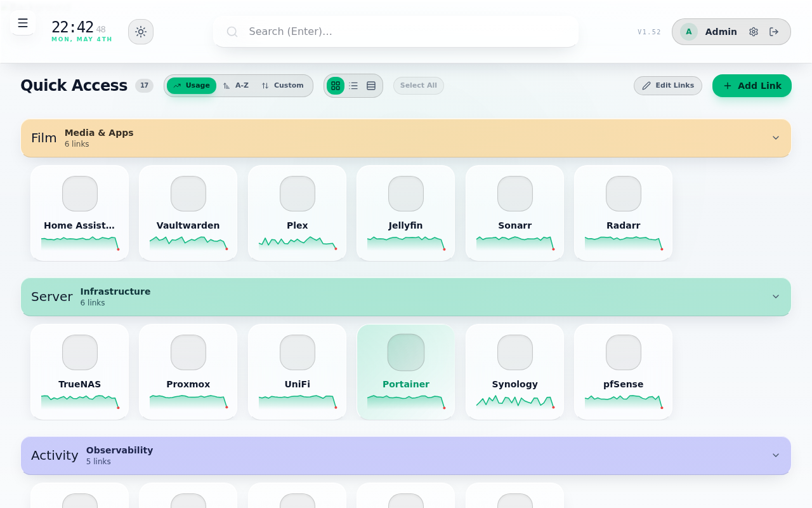
Task: Sort links by Custom order
Action: 283,86
